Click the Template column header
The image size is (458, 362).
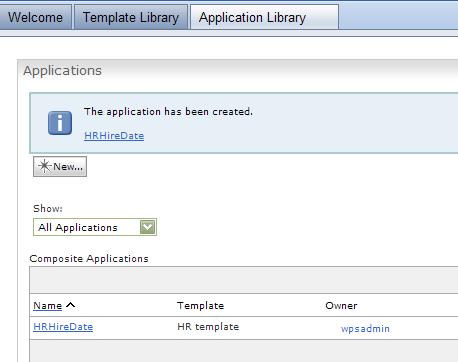click(x=201, y=306)
